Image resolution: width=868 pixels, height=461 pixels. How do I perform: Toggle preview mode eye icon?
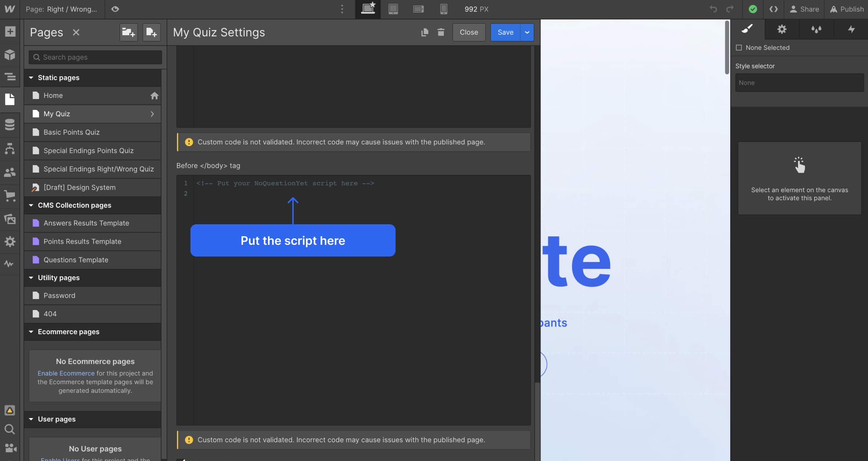(x=115, y=9)
